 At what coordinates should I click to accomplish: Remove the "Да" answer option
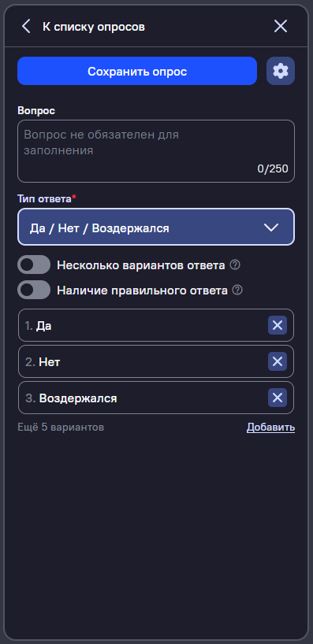pyautogui.click(x=278, y=325)
